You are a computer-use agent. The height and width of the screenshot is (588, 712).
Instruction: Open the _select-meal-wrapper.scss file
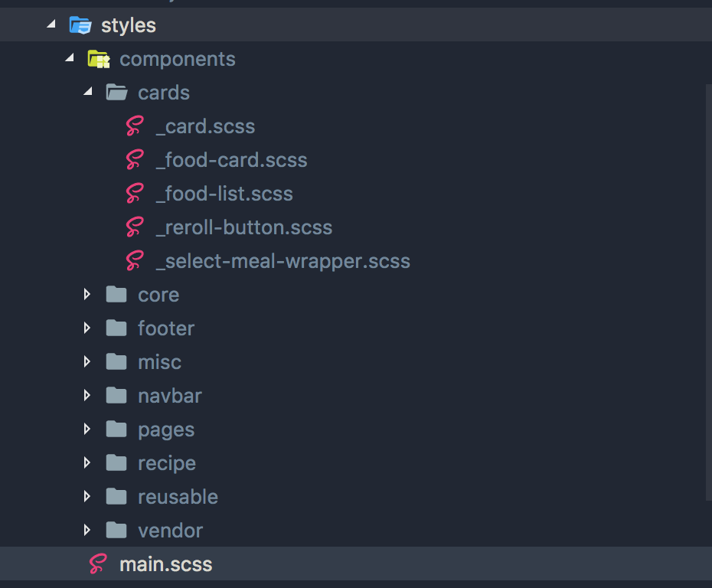pyautogui.click(x=283, y=261)
